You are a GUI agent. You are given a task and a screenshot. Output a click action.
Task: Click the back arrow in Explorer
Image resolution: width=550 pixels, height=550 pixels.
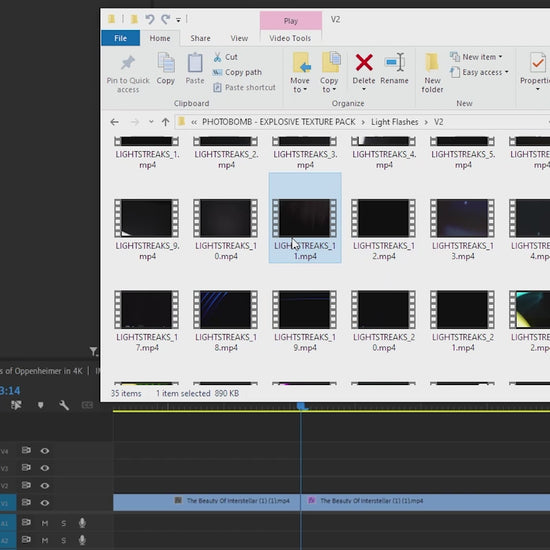click(114, 122)
